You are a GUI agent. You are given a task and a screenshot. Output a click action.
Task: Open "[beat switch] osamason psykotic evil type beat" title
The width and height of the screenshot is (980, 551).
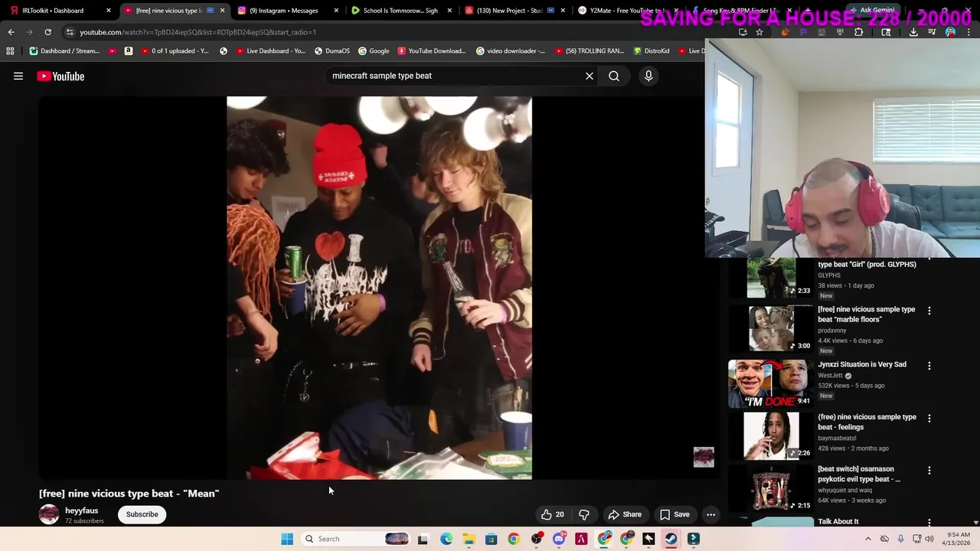[x=859, y=474]
